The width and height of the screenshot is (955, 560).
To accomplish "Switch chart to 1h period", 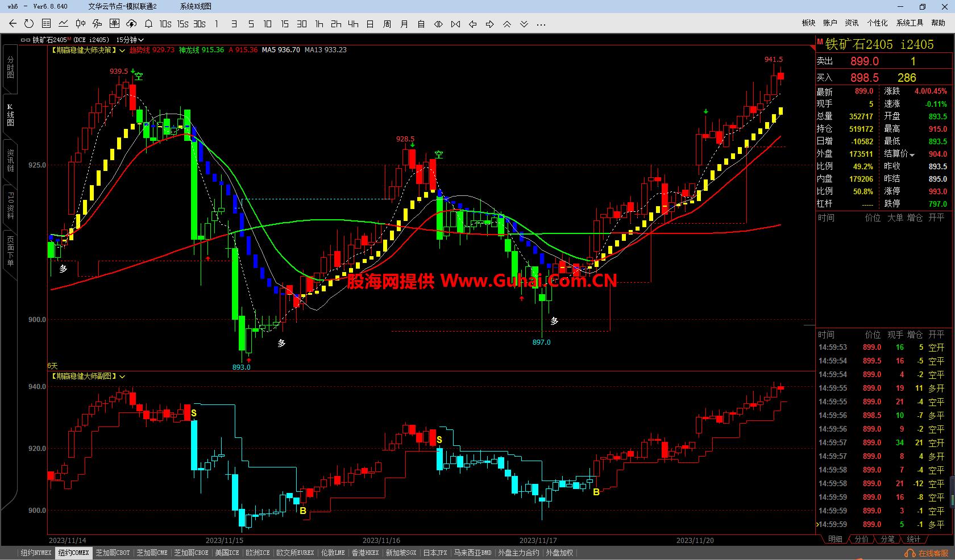I will 319,24.
